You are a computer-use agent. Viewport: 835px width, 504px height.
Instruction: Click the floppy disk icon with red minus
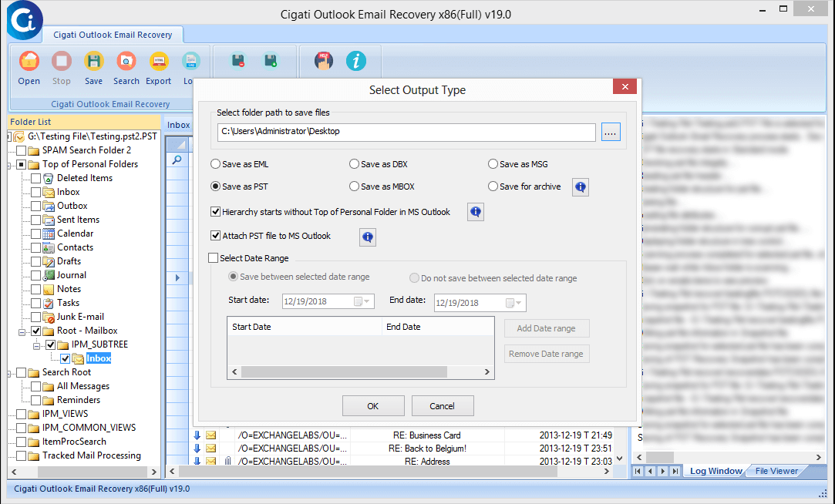pos(238,61)
